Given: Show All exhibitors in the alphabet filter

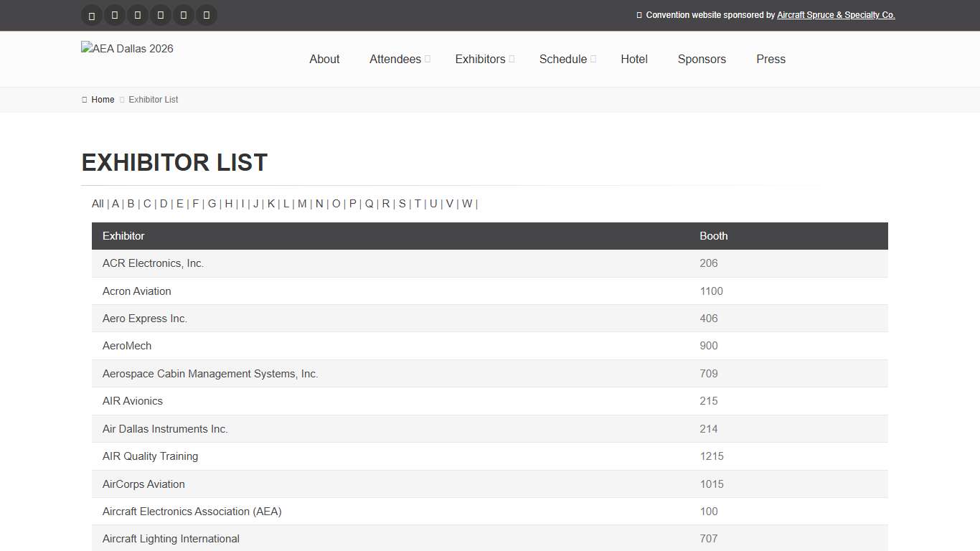Looking at the screenshot, I should click(98, 204).
